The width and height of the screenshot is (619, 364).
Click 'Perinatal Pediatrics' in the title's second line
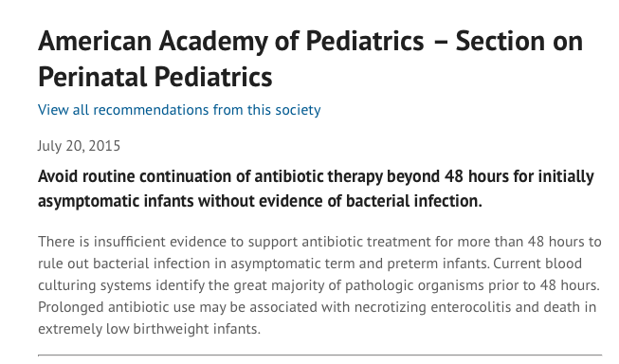coord(155,77)
